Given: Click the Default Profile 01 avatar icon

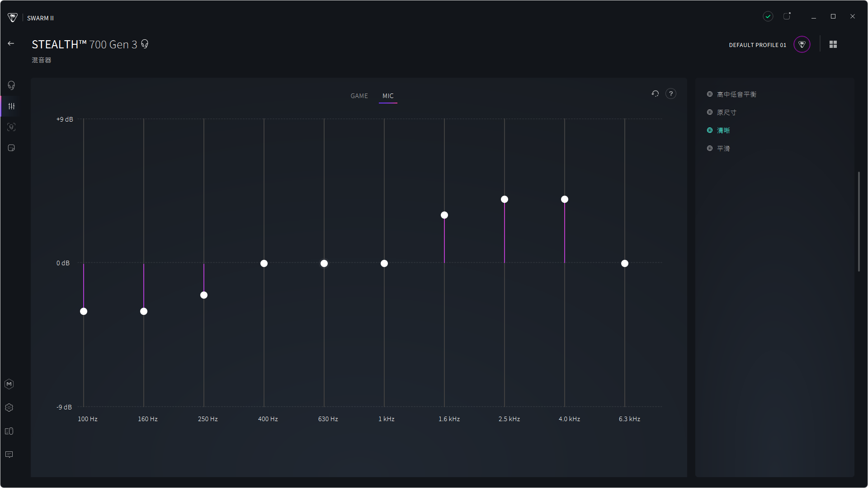Looking at the screenshot, I should (x=802, y=44).
